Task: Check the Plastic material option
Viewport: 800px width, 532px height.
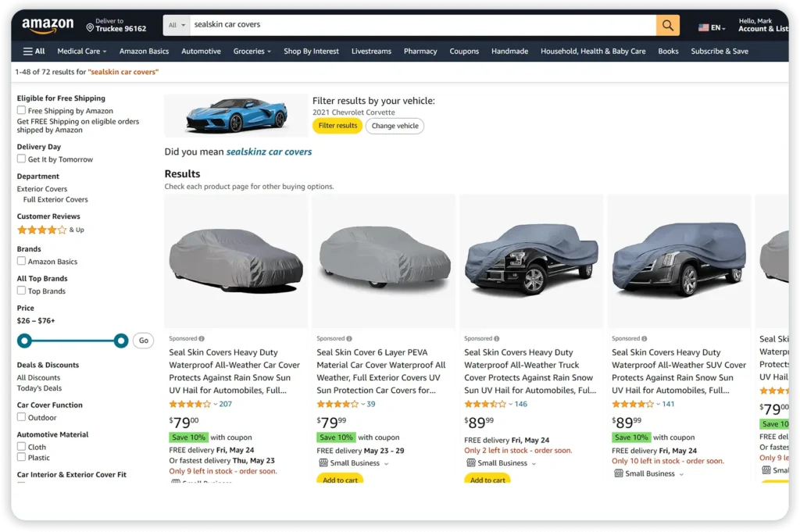Action: [x=21, y=457]
